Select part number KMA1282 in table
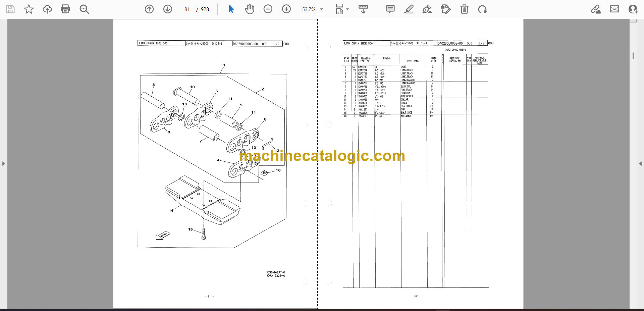 [363, 67]
